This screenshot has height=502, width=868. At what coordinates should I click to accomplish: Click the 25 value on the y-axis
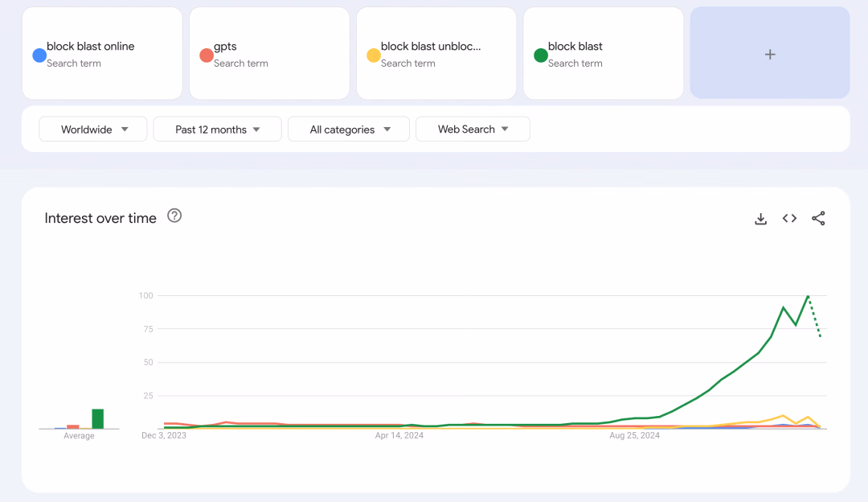point(149,396)
